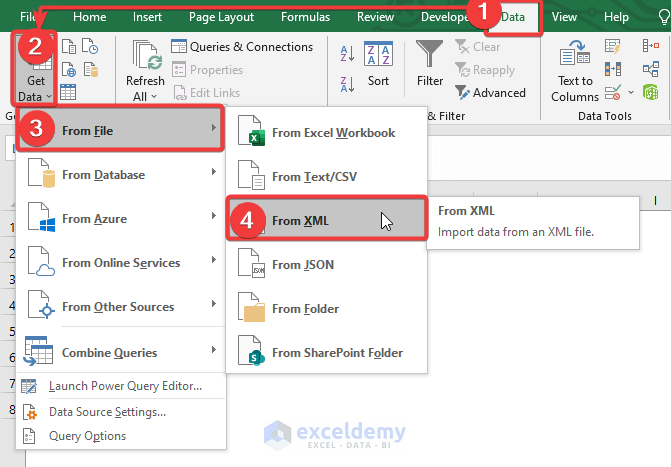Open the Page Layout tab

(x=221, y=17)
